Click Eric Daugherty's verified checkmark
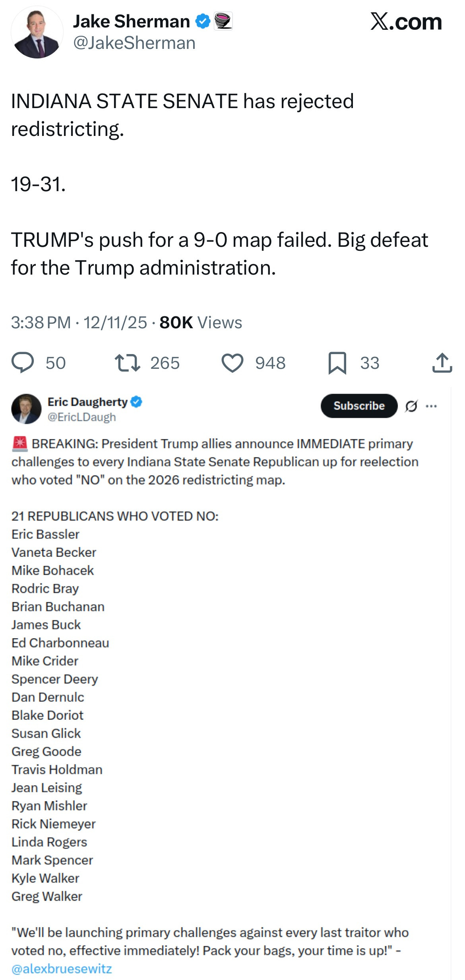This screenshot has height=980, width=465. coord(136,402)
